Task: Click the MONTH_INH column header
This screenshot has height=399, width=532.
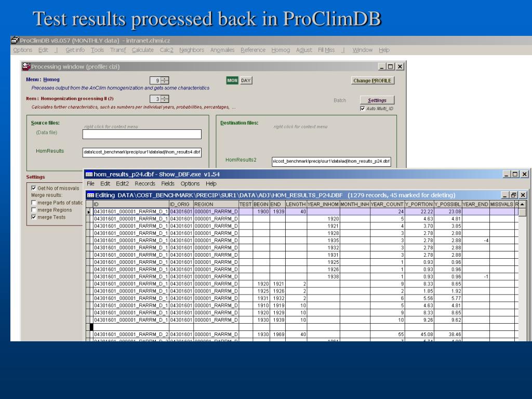Action: tap(354, 204)
